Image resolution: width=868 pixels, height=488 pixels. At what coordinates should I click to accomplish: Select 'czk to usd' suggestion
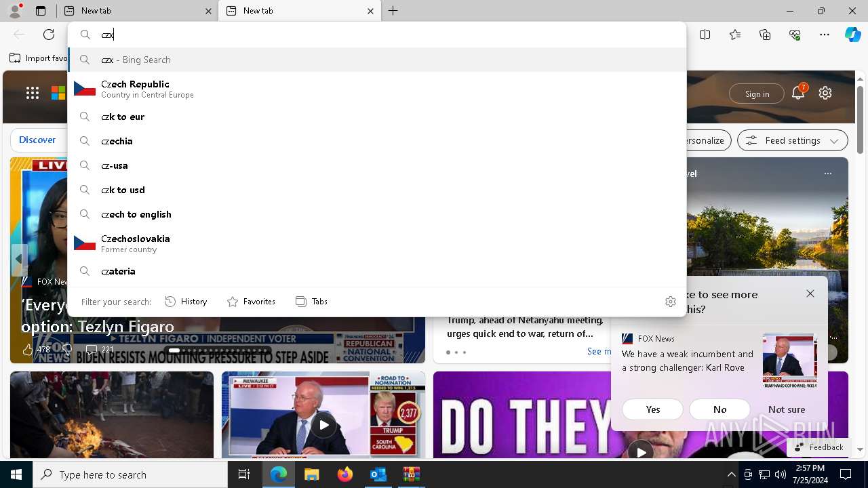point(377,190)
